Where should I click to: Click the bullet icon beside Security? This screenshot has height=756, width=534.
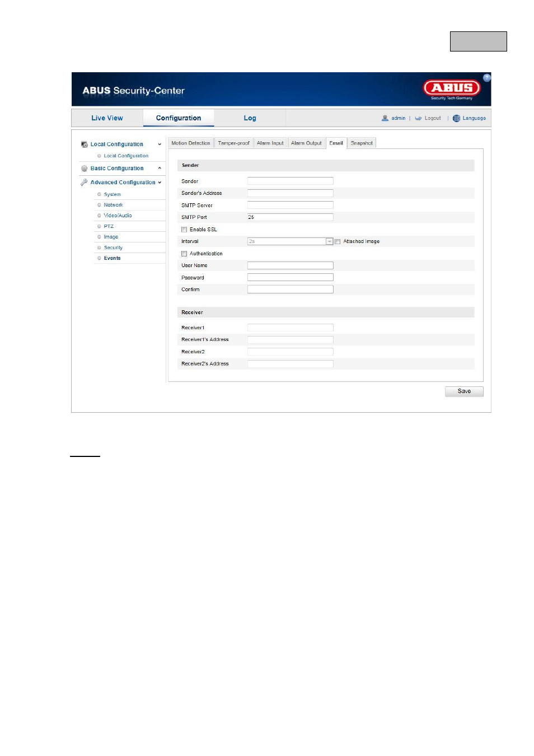99,248
